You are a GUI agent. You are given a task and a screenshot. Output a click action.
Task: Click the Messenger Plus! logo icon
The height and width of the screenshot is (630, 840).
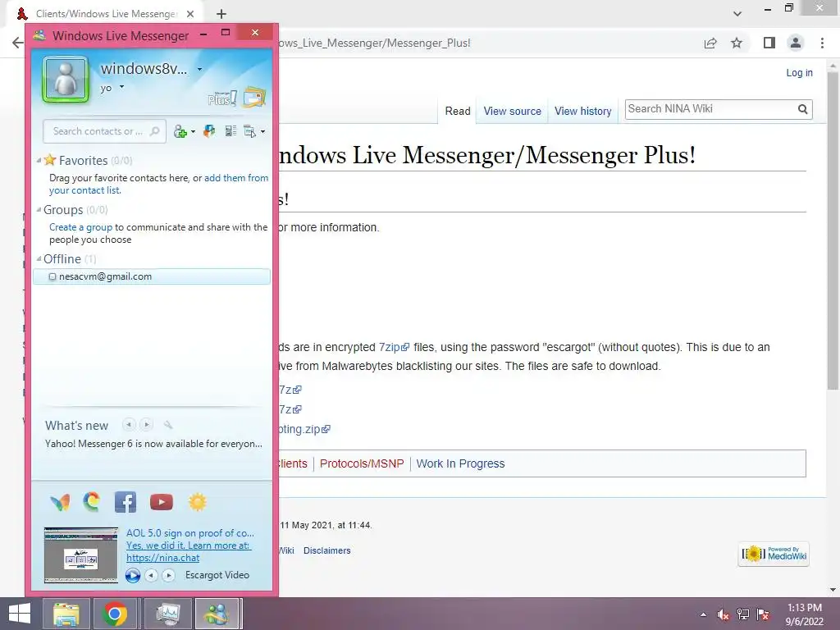click(222, 98)
